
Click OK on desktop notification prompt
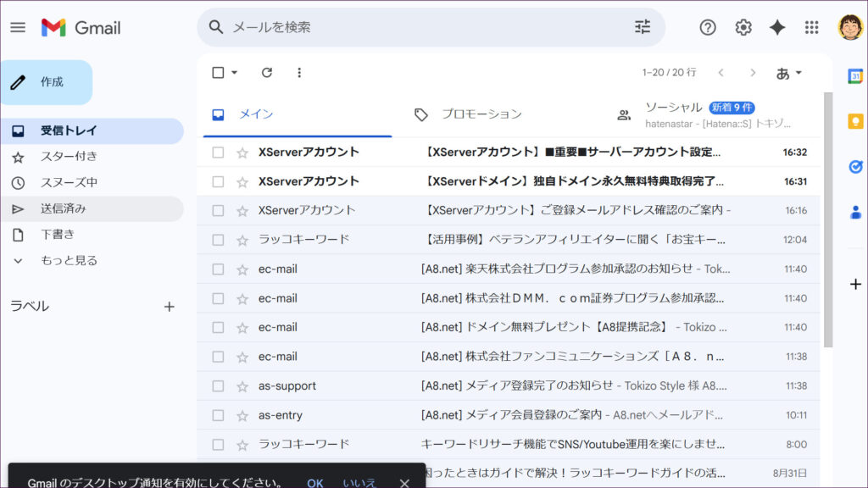[315, 483]
